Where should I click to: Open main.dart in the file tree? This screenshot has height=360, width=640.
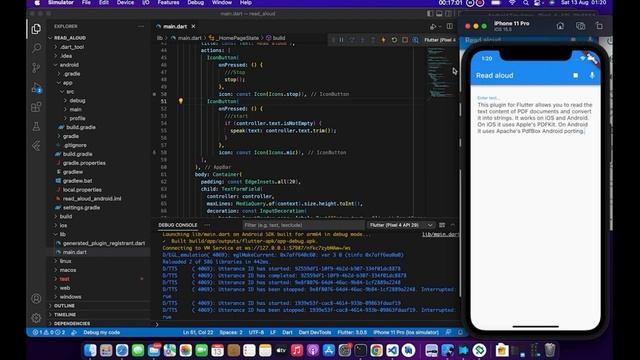74,252
